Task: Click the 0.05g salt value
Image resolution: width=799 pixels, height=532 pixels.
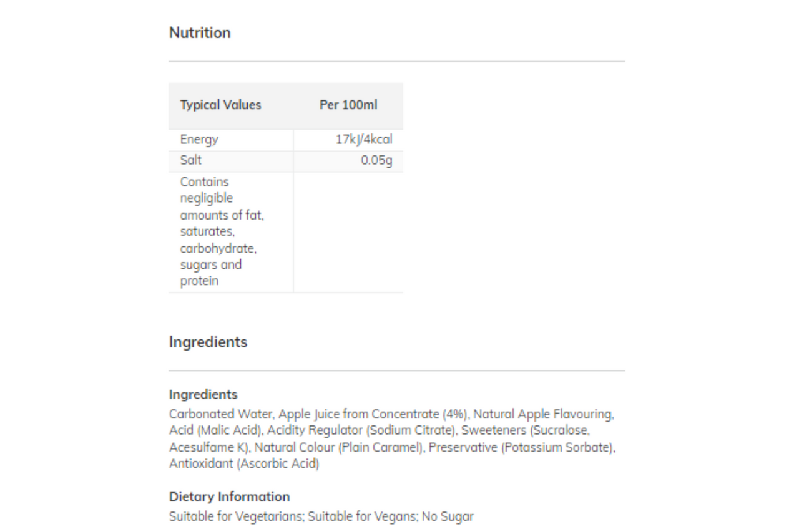Action: pyautogui.click(x=376, y=160)
